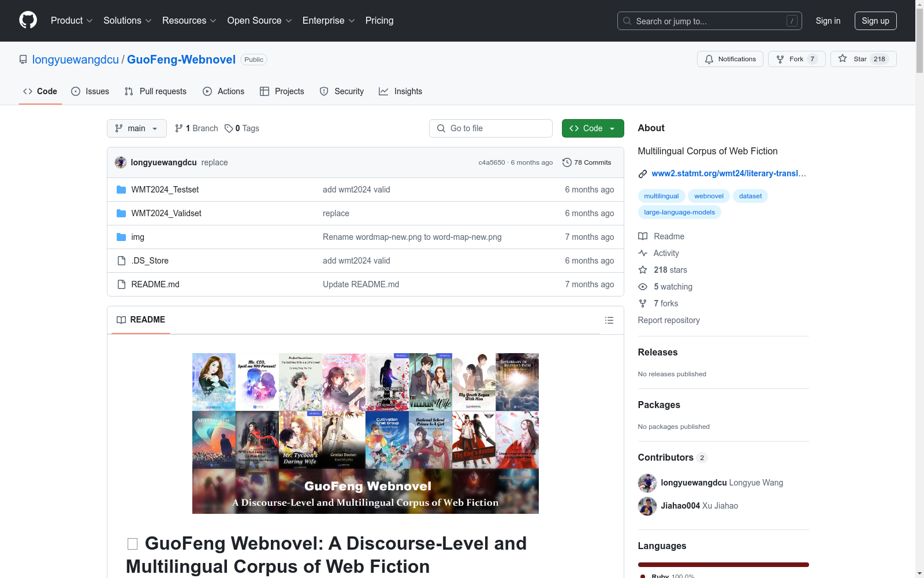The height and width of the screenshot is (578, 924).
Task: View the 5 watching link
Action: pyautogui.click(x=665, y=287)
